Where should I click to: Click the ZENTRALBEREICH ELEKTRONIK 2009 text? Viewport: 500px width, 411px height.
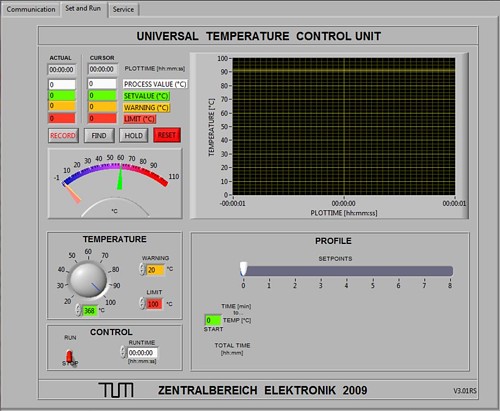[263, 390]
